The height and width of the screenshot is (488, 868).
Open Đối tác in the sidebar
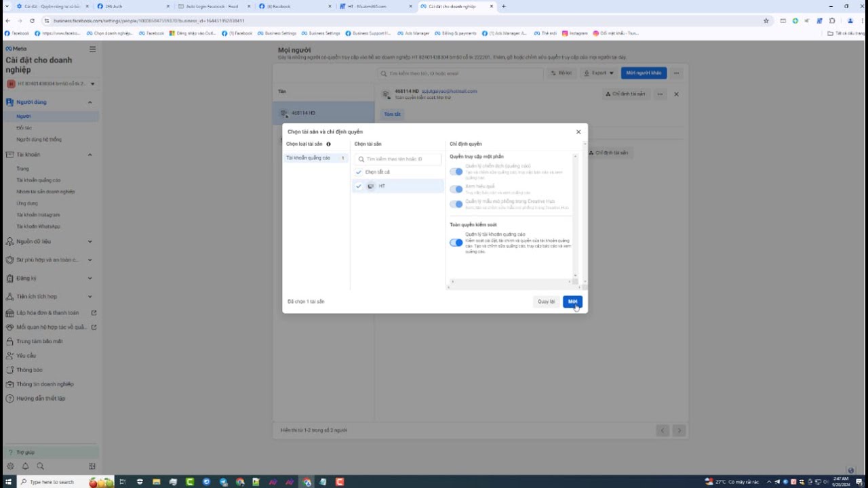pyautogui.click(x=24, y=127)
